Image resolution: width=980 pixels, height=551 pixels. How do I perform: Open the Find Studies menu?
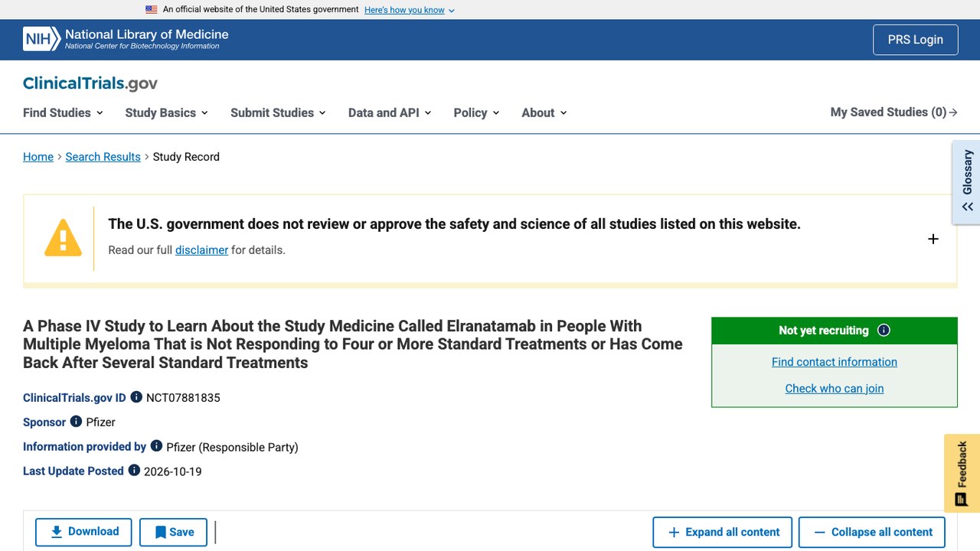pos(63,112)
